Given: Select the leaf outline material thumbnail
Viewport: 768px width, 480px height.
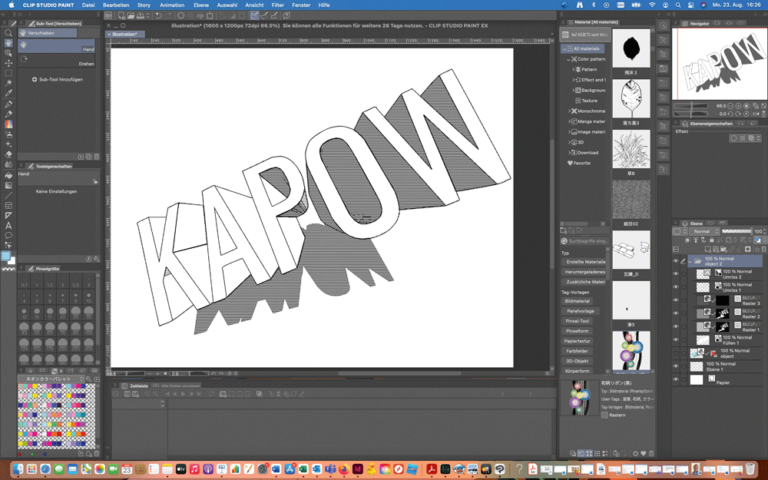Looking at the screenshot, I should point(631,98).
